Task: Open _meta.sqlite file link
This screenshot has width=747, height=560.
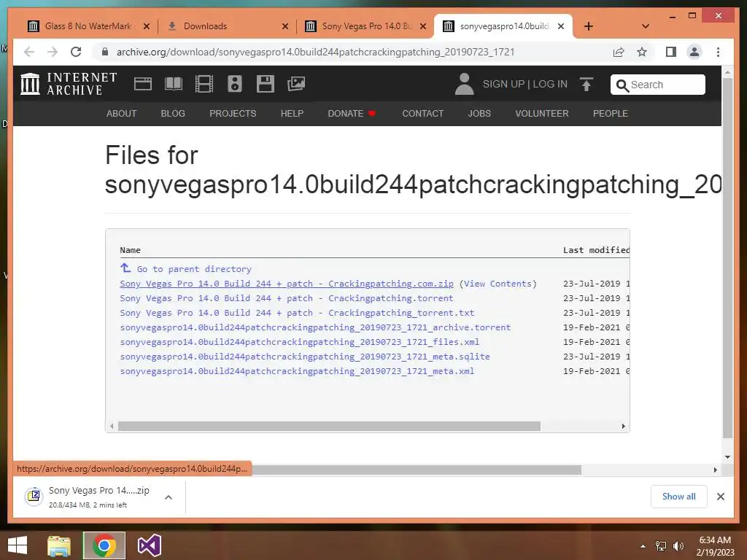Action: [305, 357]
